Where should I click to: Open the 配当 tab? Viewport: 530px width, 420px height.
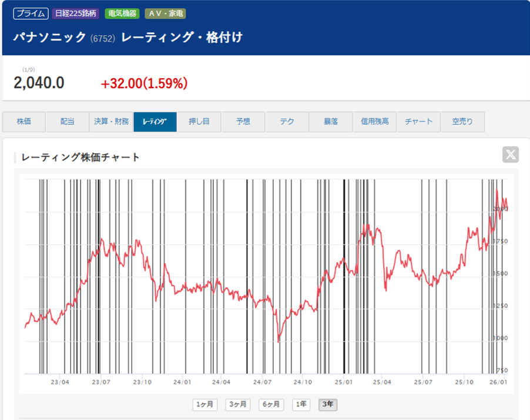point(68,122)
